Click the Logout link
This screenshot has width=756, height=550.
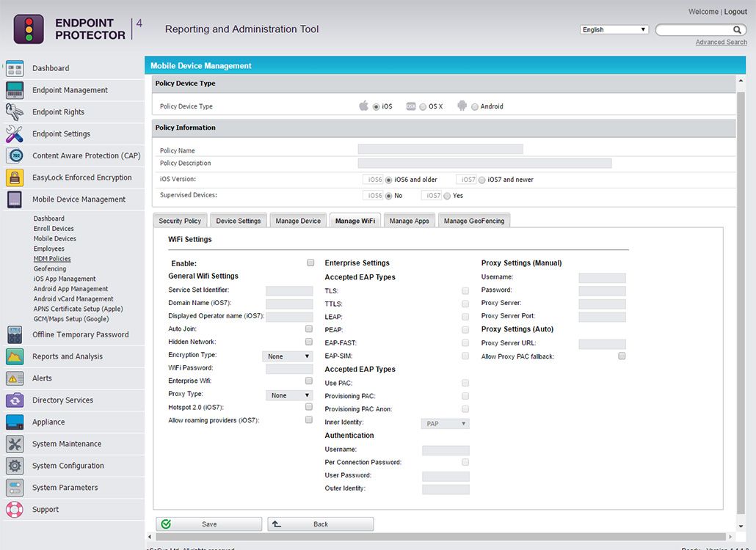click(x=735, y=12)
